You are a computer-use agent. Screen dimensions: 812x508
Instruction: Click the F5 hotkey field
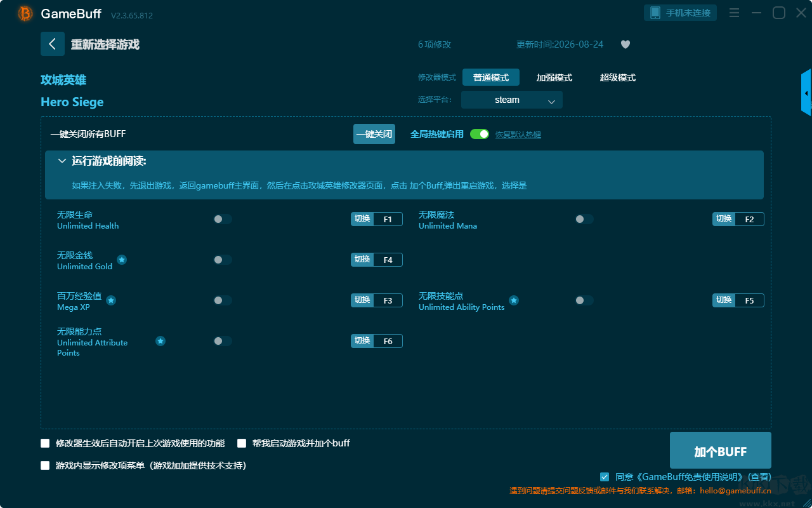[x=749, y=300]
